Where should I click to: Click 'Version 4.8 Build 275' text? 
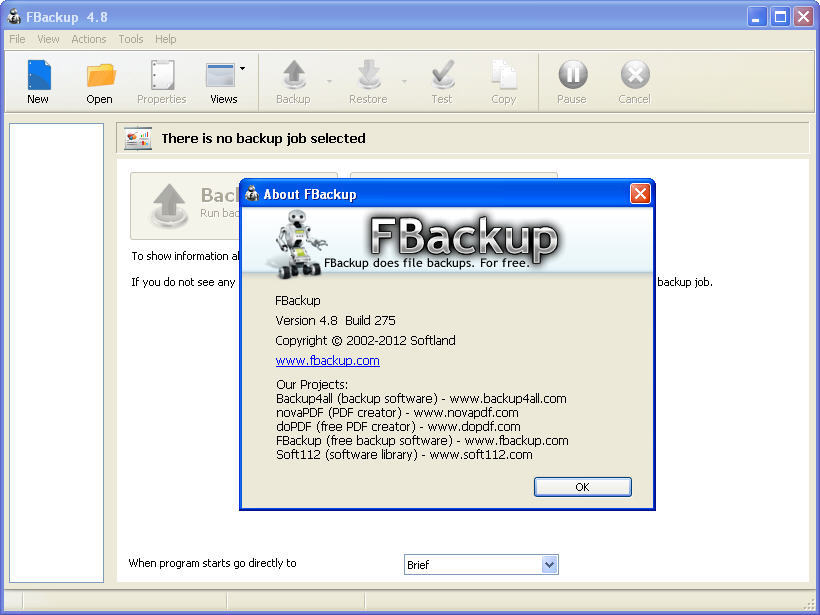tap(335, 321)
